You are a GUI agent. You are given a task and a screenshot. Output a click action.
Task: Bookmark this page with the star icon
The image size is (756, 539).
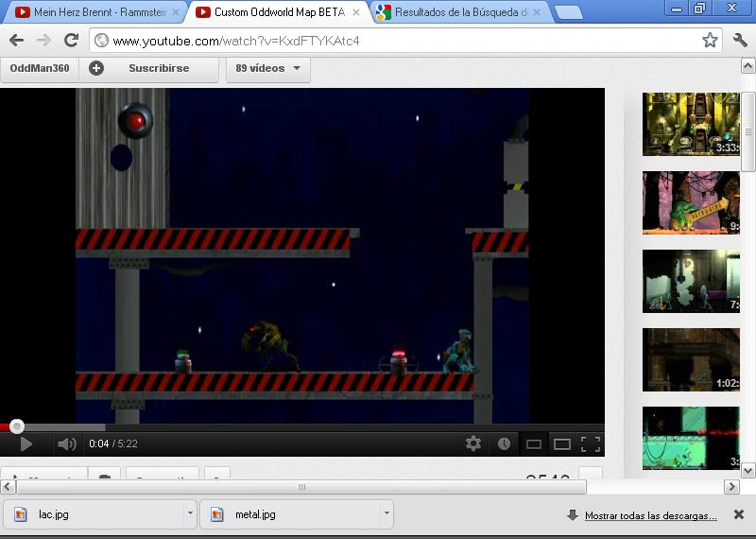(710, 41)
